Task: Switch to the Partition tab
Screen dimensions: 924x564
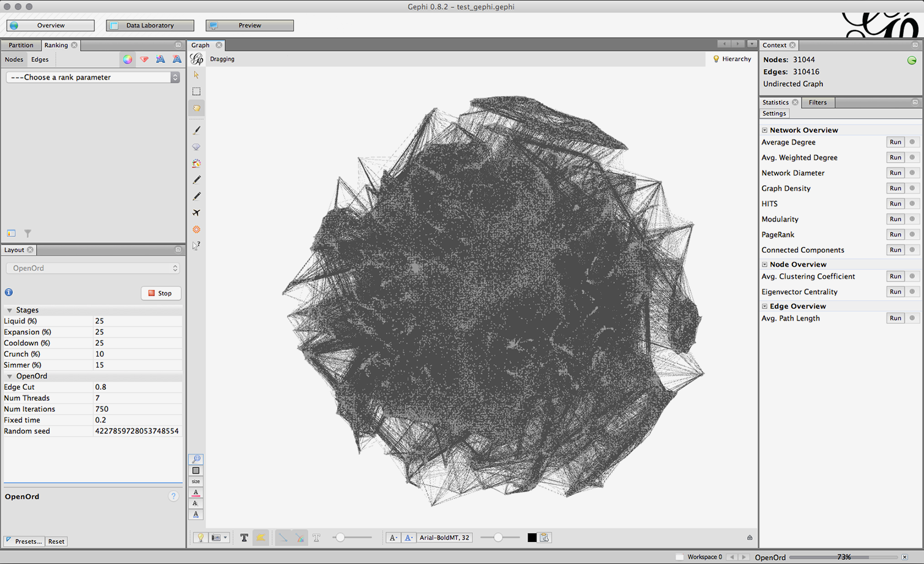Action: (x=21, y=45)
